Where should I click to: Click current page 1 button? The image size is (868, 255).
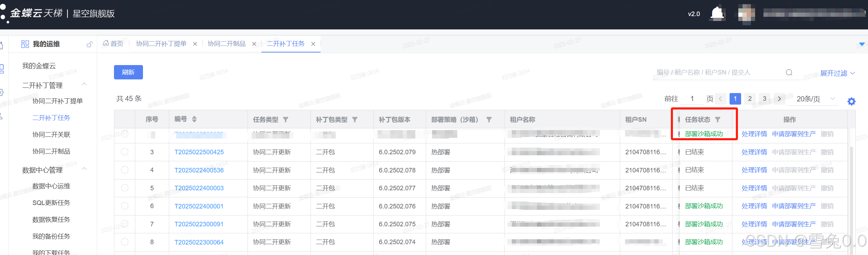(x=735, y=99)
